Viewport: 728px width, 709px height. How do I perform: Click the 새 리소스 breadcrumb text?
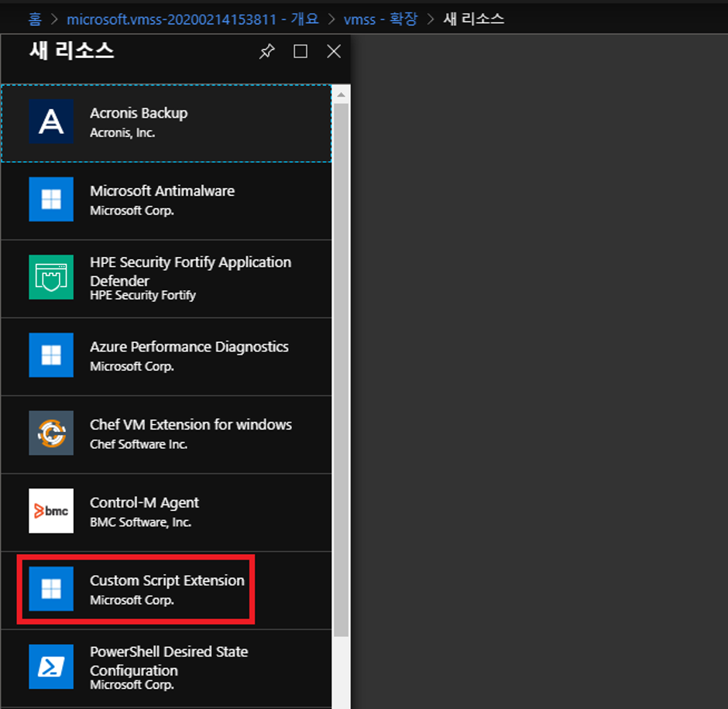point(473,19)
